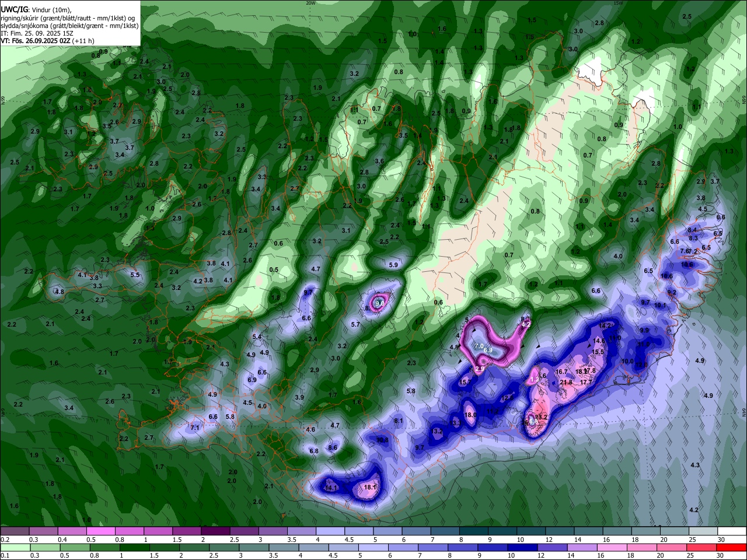The width and height of the screenshot is (747, 560).
Task: Click the map value '17.7'
Action: [587, 383]
